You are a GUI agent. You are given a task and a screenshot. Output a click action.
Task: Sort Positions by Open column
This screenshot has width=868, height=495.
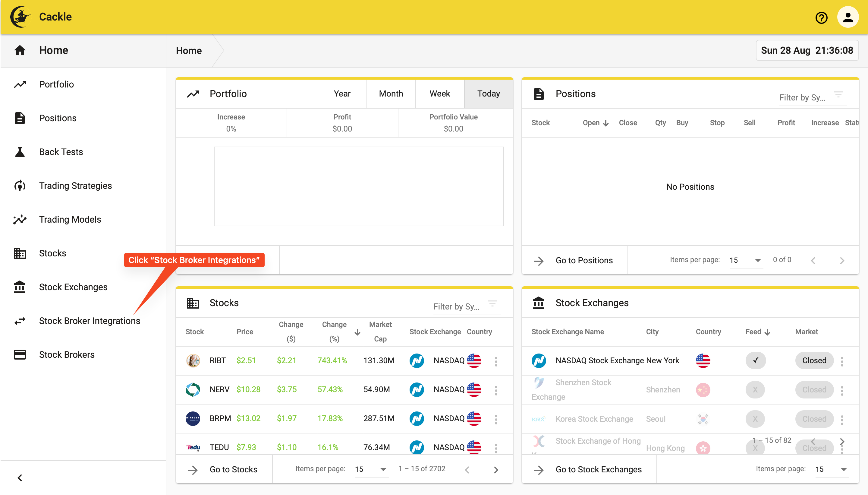pyautogui.click(x=595, y=123)
